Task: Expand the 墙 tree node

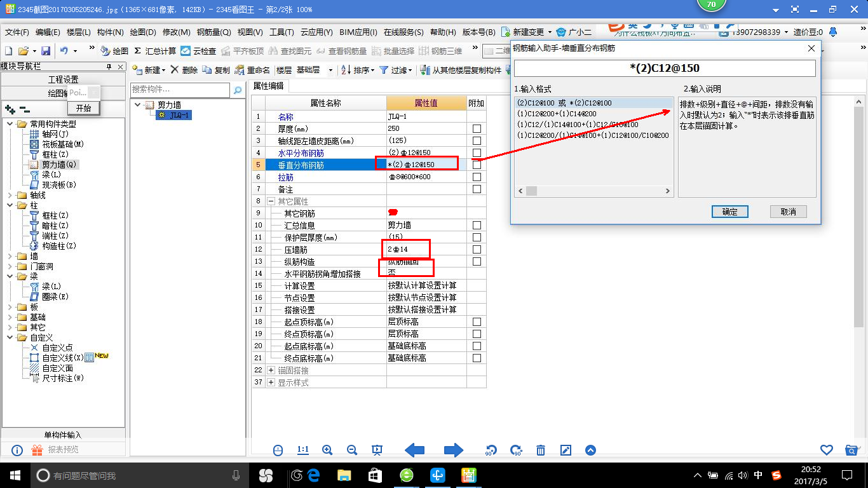Action: [x=10, y=256]
